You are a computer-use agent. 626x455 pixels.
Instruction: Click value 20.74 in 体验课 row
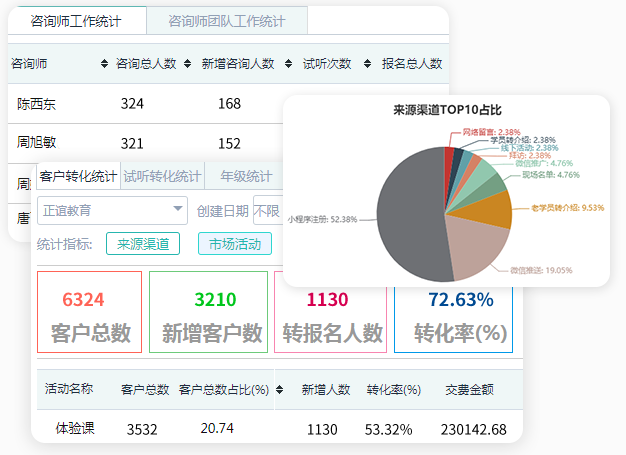tap(217, 428)
